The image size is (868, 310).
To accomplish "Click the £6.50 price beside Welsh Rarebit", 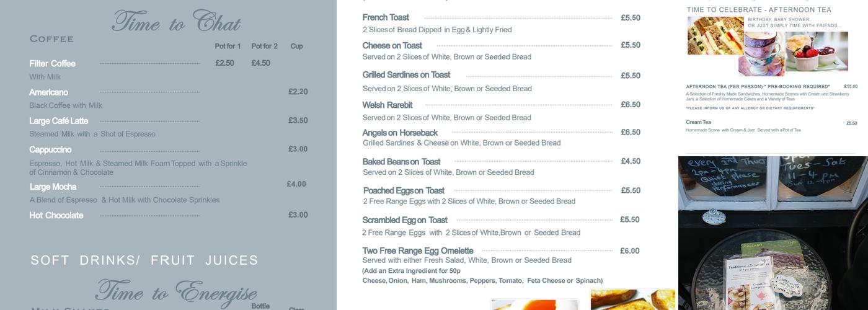I will (631, 105).
